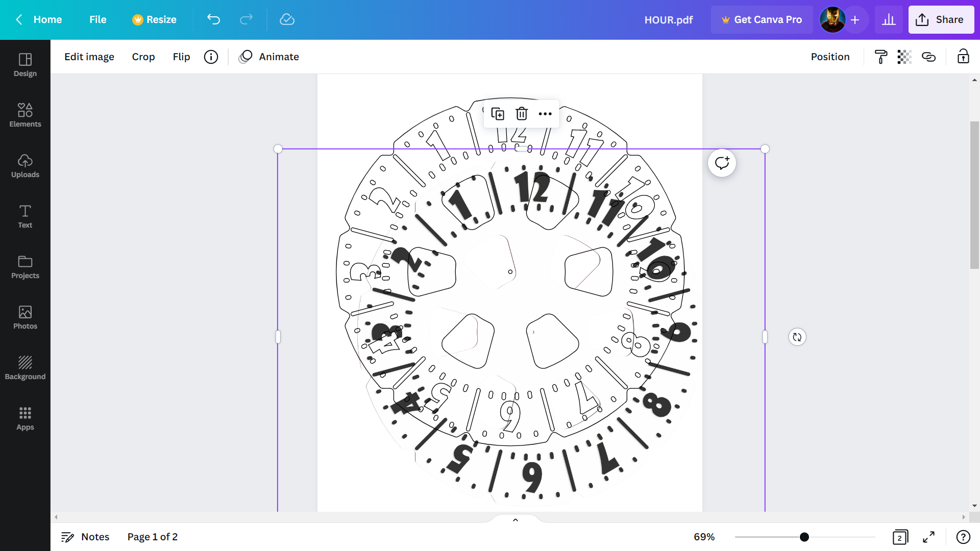Delete the selected element with trash icon

point(521,114)
